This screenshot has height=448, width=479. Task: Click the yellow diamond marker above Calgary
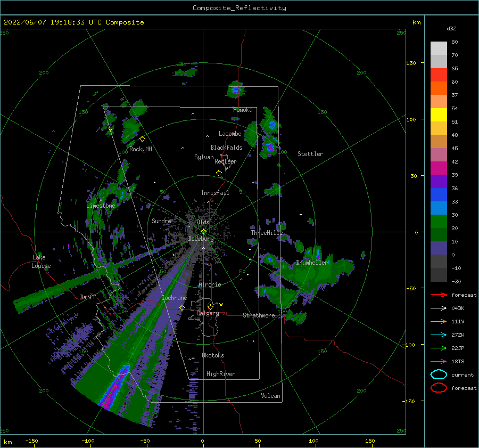click(210, 307)
